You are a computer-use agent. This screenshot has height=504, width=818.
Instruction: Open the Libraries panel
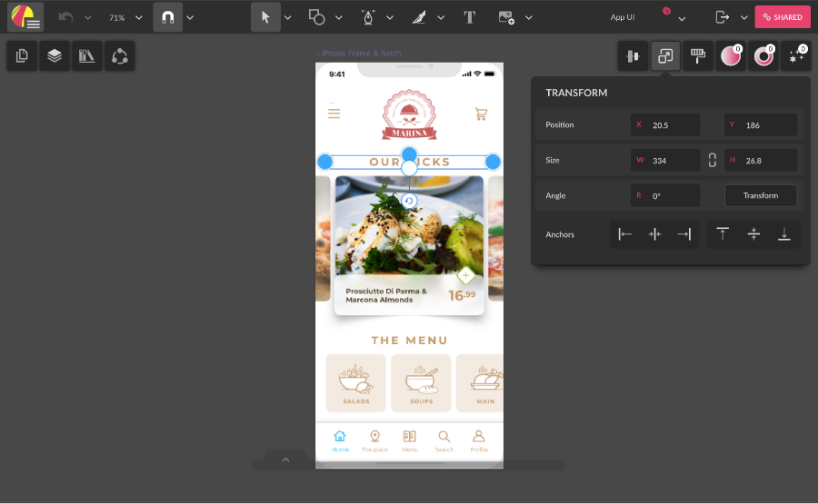pyautogui.click(x=87, y=56)
